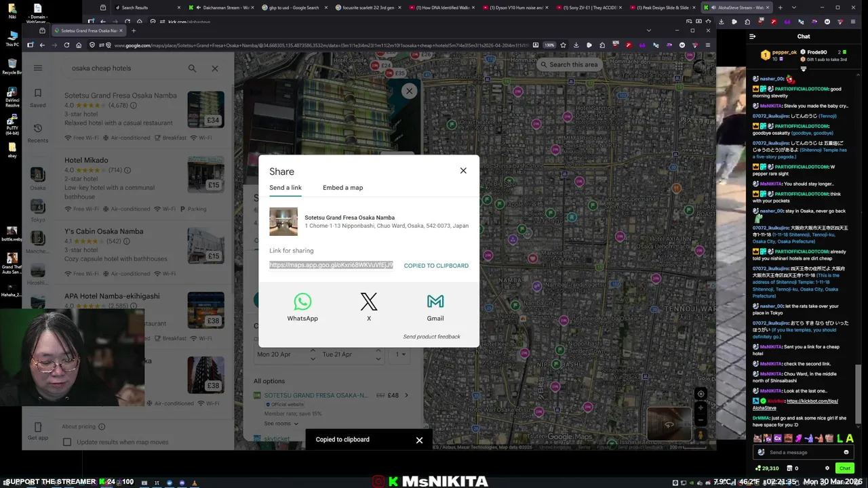The height and width of the screenshot is (488, 868).
Task: Open the browser application menu
Action: [707, 45]
